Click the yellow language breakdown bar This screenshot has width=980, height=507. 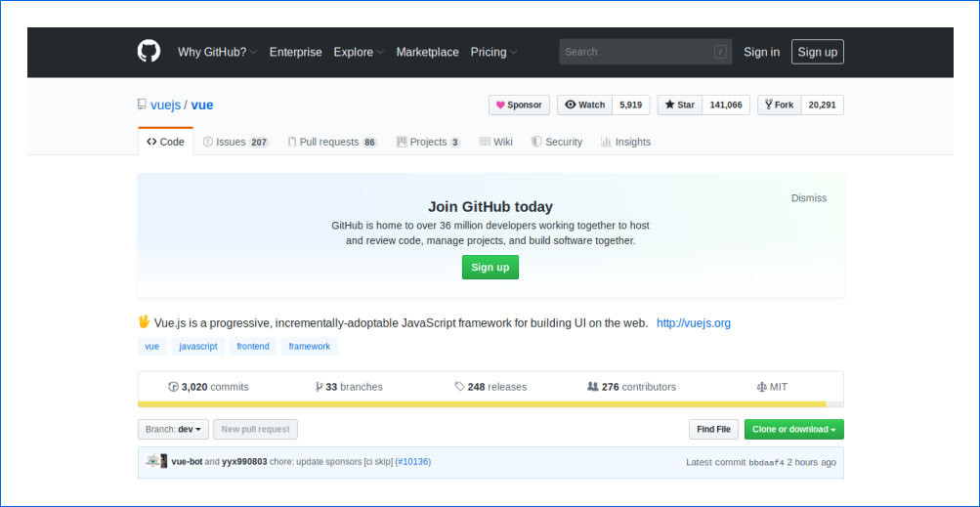[482, 403]
